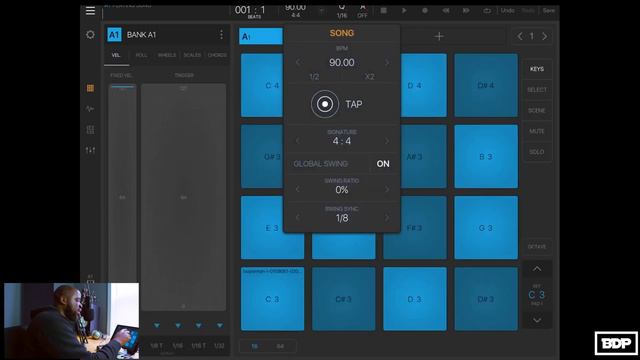Toggle Global Swing ON switch

(383, 164)
